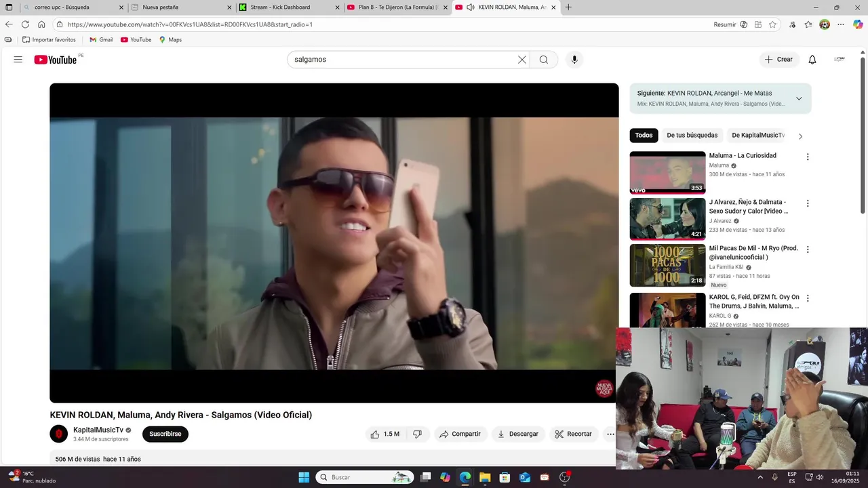The width and height of the screenshot is (868, 488).
Task: Open OBS Studio from taskbar
Action: [564, 477]
